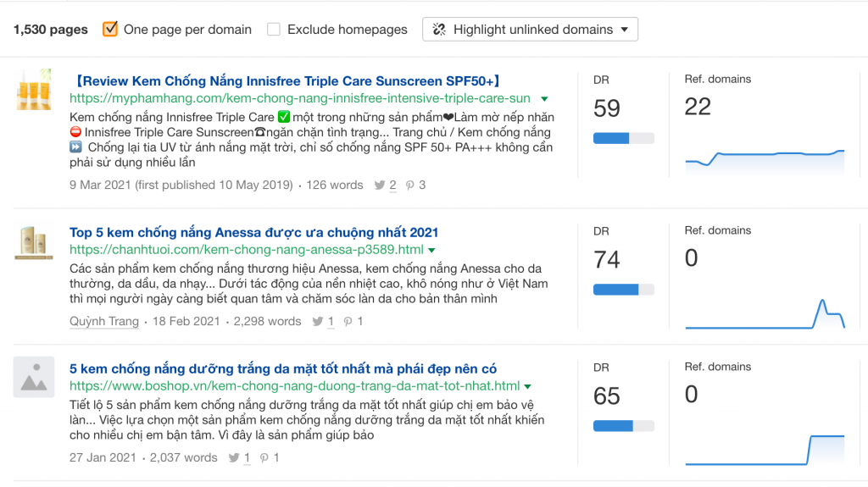Open the Review Kem Chống Nắng Innisfree article title
The image size is (868, 487).
tap(287, 80)
